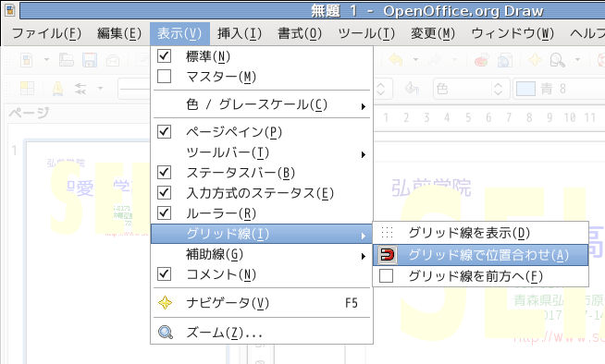Click the Open folder icon in the toolbar

(67, 60)
